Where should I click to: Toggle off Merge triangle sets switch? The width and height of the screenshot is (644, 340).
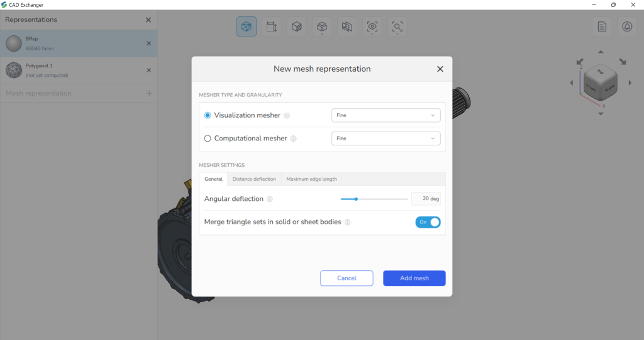tap(428, 222)
